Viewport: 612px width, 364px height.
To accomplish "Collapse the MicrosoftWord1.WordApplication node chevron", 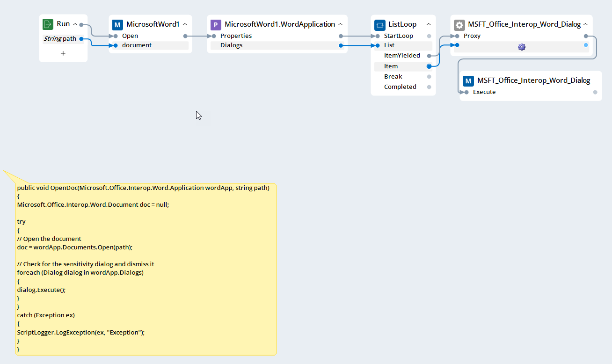I will pyautogui.click(x=340, y=24).
